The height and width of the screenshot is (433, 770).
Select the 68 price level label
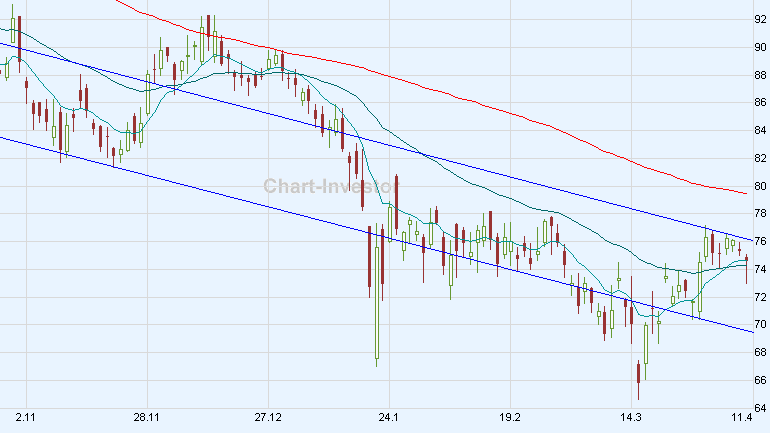(760, 353)
